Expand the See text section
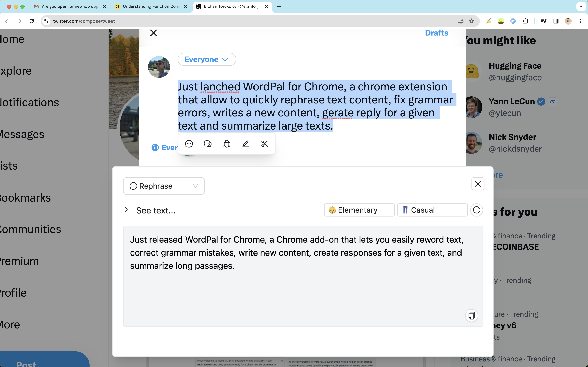Image resolution: width=588 pixels, height=367 pixels. point(150,210)
